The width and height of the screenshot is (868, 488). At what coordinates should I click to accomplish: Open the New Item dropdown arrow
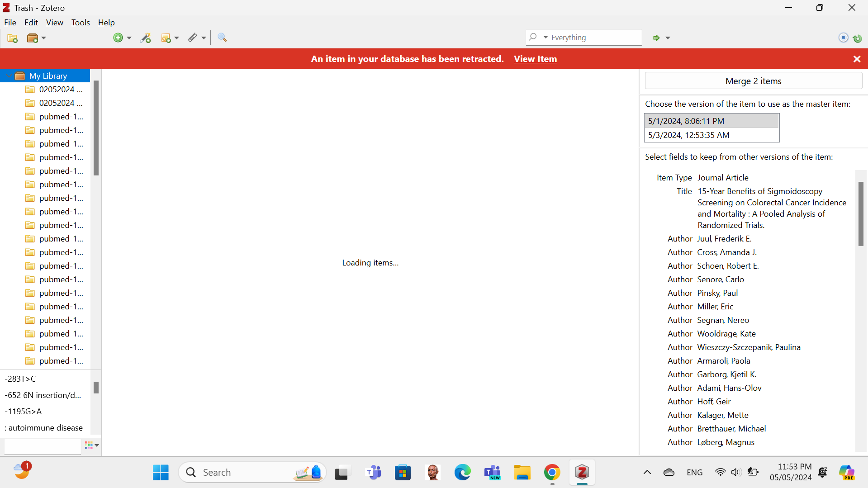129,38
